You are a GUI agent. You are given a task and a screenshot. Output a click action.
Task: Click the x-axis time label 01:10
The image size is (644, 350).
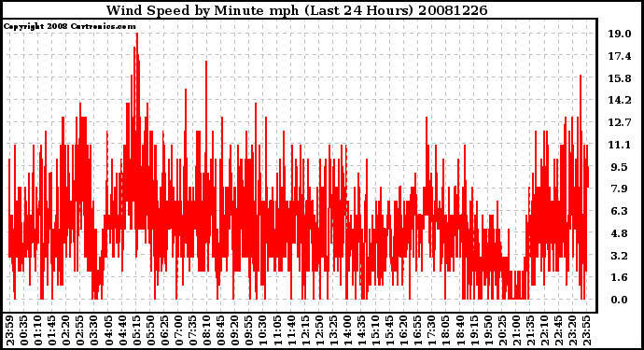click(37, 331)
